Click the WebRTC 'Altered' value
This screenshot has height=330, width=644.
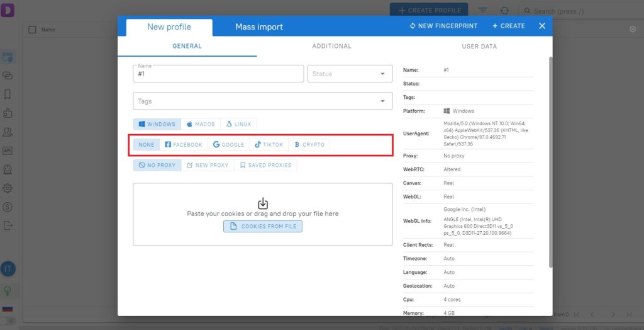452,169
